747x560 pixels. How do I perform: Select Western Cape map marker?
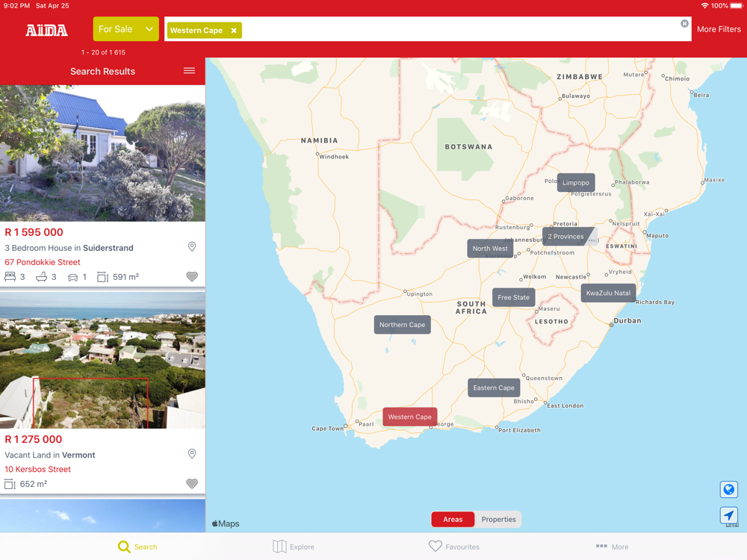(x=409, y=417)
